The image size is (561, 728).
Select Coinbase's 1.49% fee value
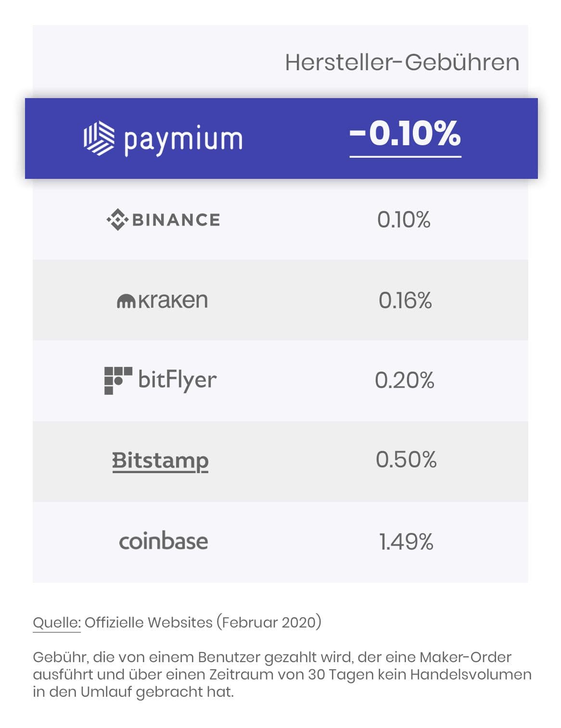[406, 541]
